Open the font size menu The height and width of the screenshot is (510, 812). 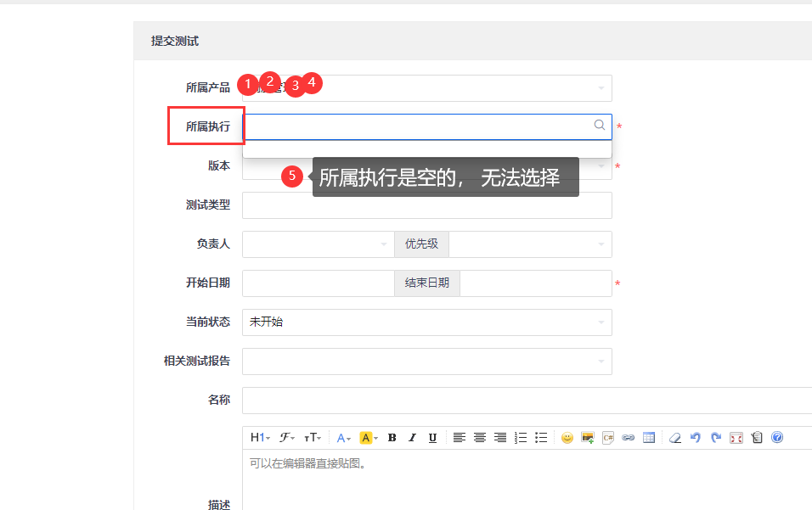(313, 438)
